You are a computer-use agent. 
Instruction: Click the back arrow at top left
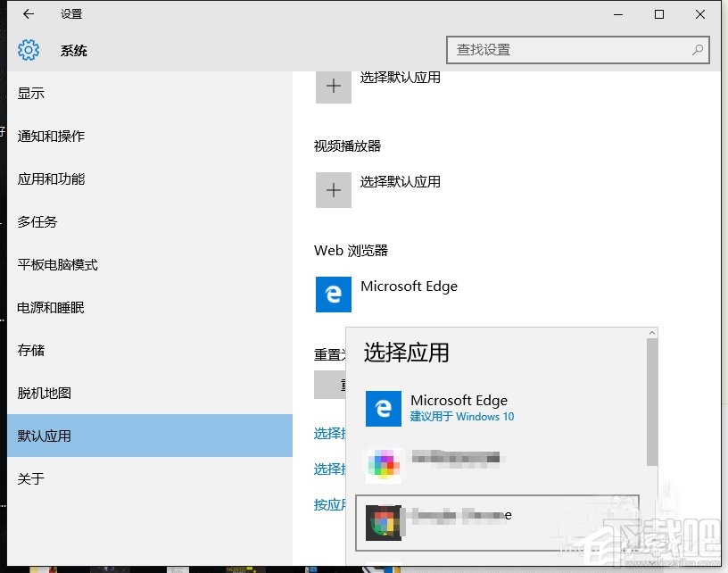point(27,14)
